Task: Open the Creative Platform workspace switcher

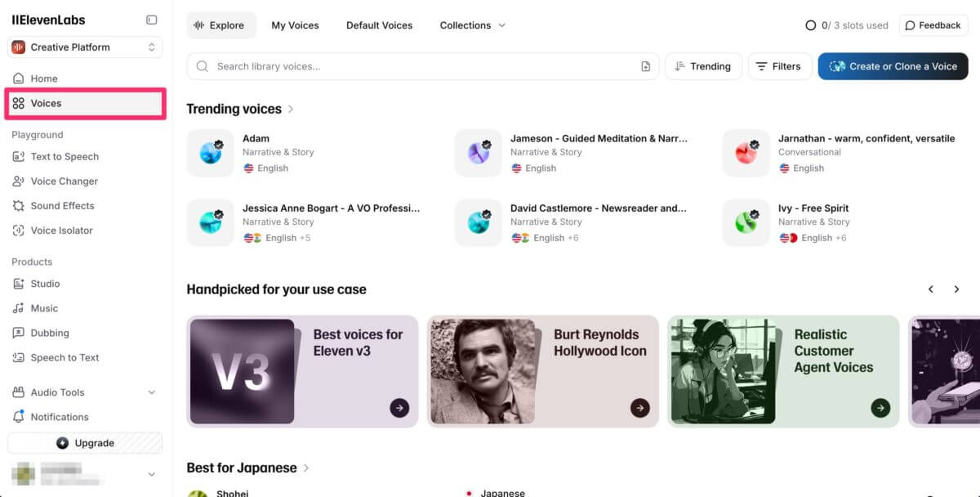Action: coord(85,47)
